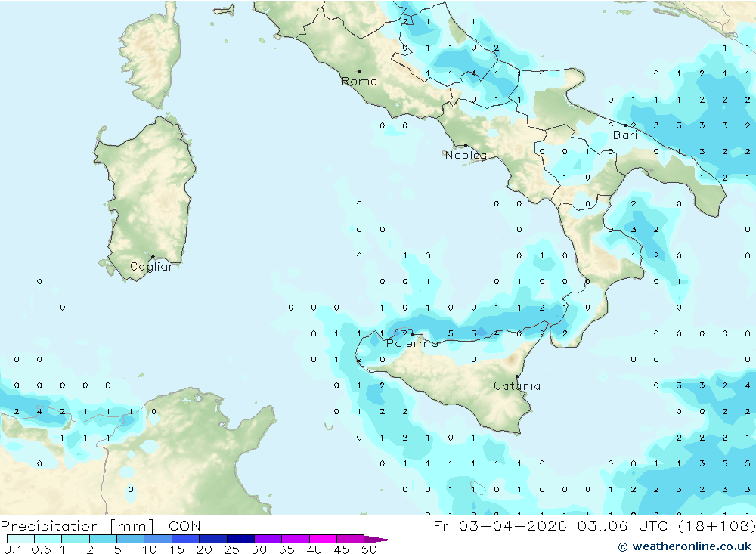Click the "Precipitation [mm]" title text
Screen dimensions: 756x554
click(x=77, y=525)
